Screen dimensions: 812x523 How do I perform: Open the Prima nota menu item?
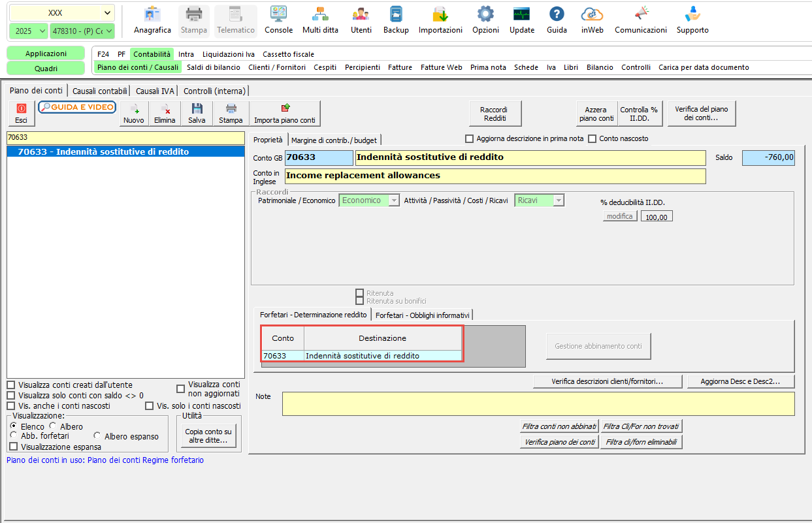[x=488, y=67]
